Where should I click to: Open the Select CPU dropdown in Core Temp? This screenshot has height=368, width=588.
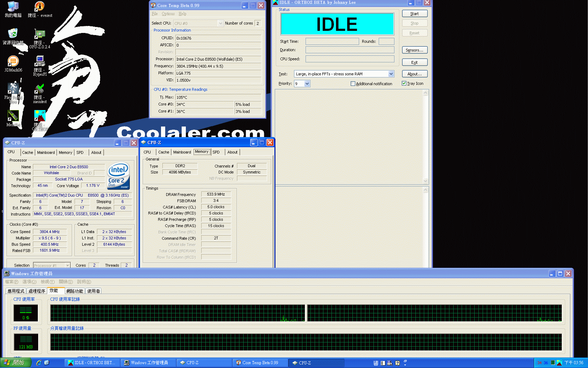coord(220,23)
